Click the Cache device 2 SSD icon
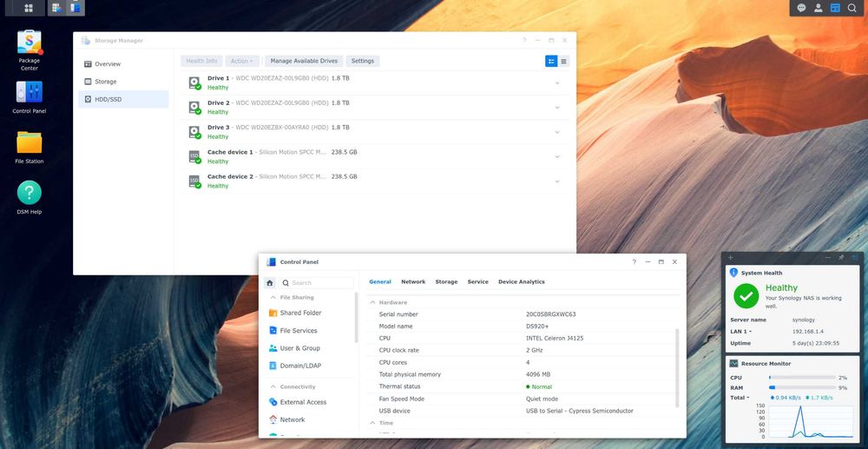This screenshot has width=868, height=449. click(194, 181)
